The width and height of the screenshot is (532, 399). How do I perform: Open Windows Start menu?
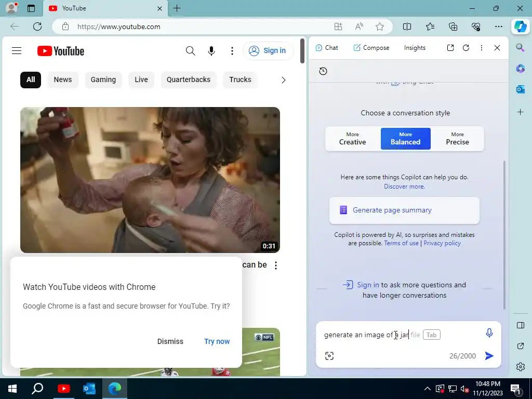12,389
